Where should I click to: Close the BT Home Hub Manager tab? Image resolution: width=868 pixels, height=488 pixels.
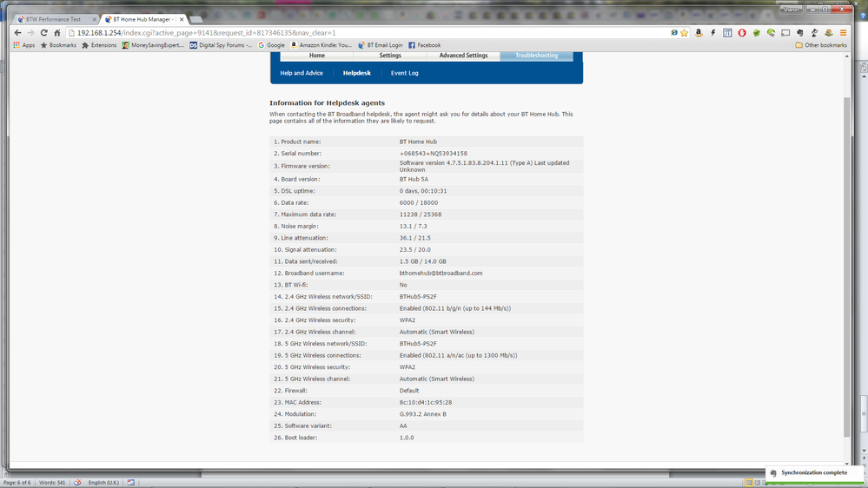182,19
